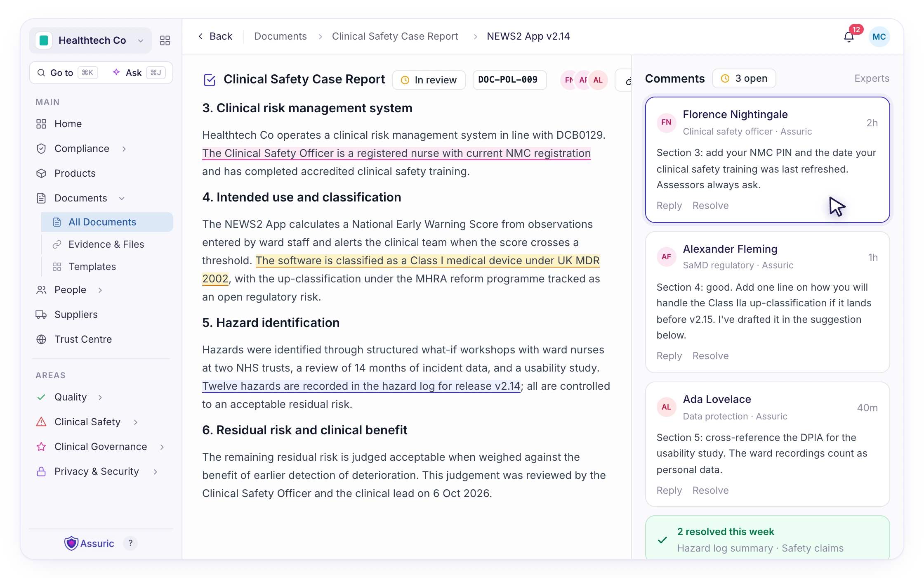Open the Go to search field

coord(68,73)
